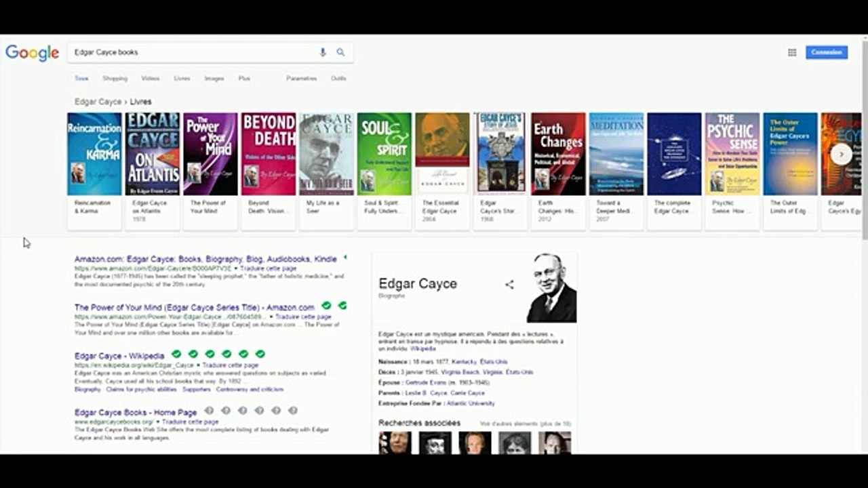Click the Edgar Cayce portrait photo
The width and height of the screenshot is (868, 488).
click(551, 287)
